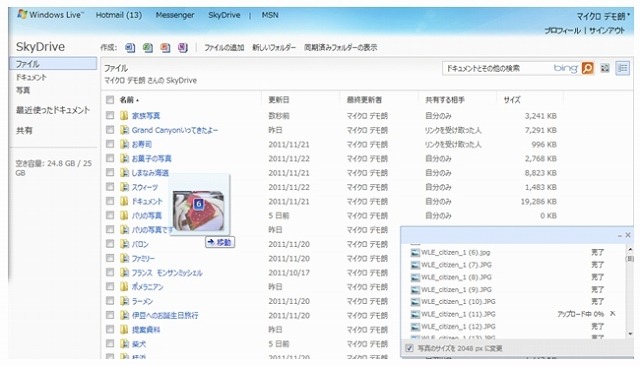Open the プロフィール link
640x366 pixels.
tap(562, 31)
